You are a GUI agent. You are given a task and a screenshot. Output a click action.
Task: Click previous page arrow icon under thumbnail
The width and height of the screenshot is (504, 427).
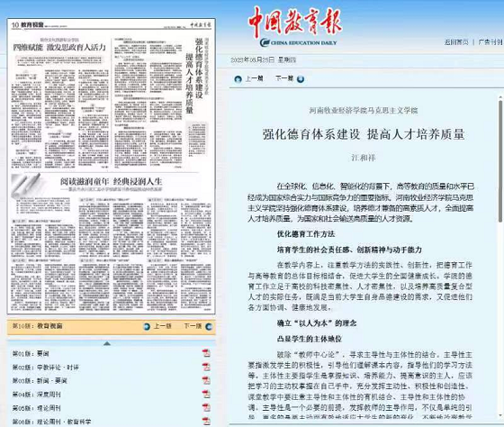click(x=147, y=327)
